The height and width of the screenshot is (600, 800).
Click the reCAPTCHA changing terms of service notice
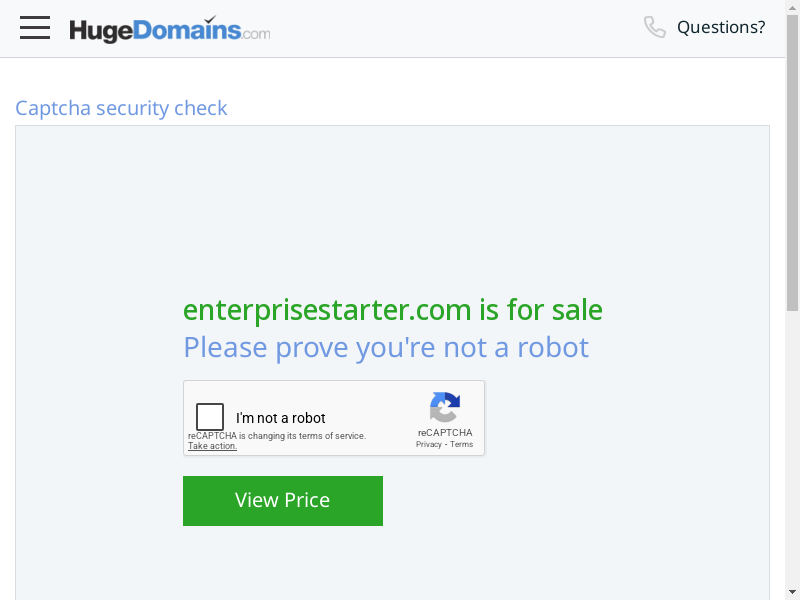click(277, 436)
